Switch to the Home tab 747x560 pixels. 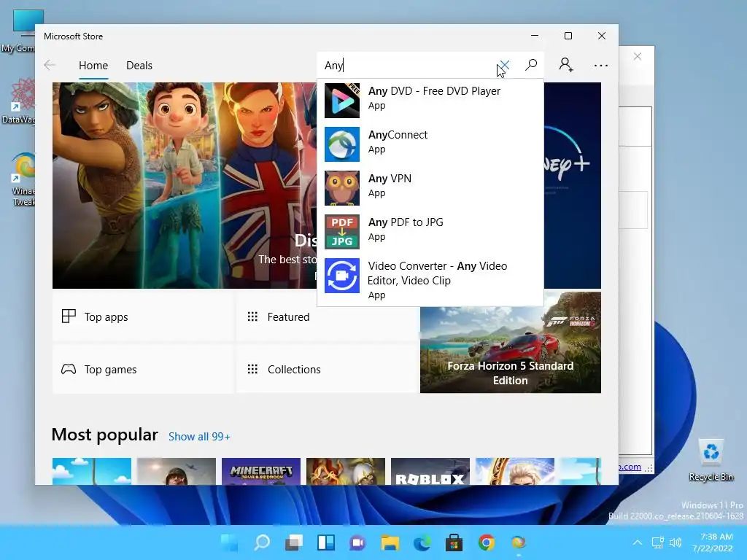click(93, 65)
